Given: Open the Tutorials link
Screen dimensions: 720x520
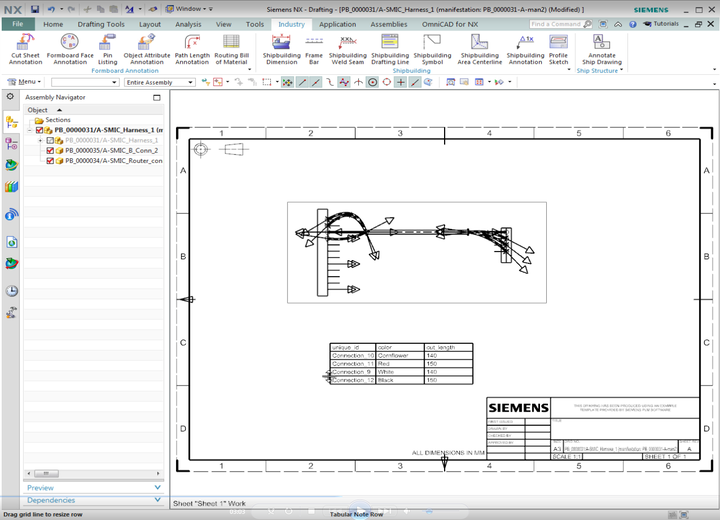Looking at the screenshot, I should point(661,24).
